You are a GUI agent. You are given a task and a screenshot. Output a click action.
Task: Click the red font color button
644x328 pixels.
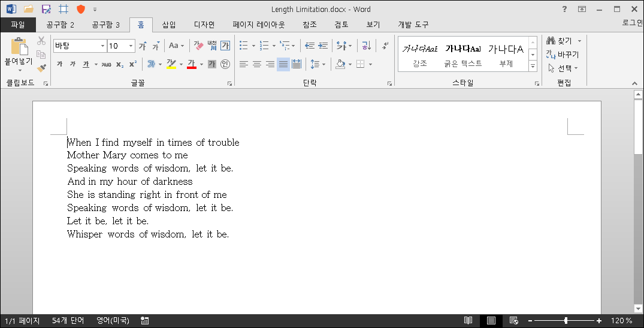tap(191, 64)
